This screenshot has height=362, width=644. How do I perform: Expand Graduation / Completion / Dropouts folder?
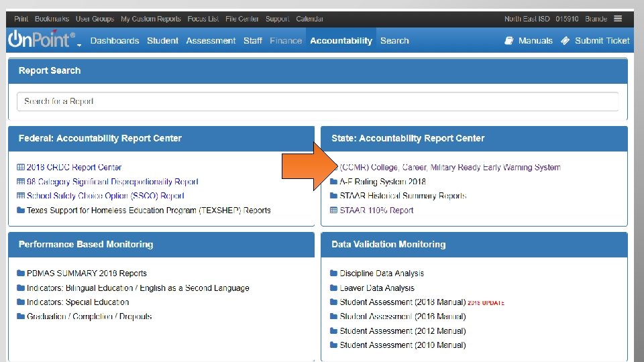[x=89, y=316]
